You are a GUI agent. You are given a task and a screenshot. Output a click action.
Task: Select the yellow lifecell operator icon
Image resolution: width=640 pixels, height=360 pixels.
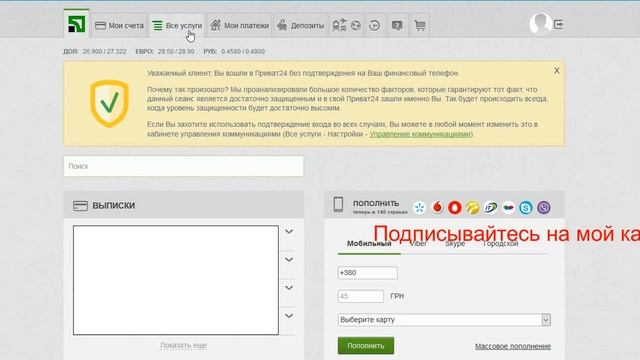[473, 208]
